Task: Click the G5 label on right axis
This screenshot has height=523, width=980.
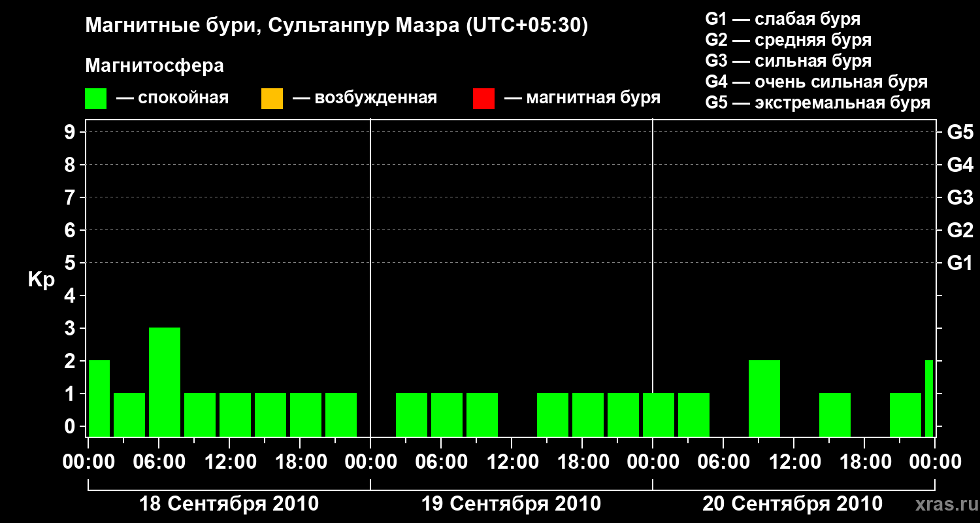Action: [x=960, y=133]
